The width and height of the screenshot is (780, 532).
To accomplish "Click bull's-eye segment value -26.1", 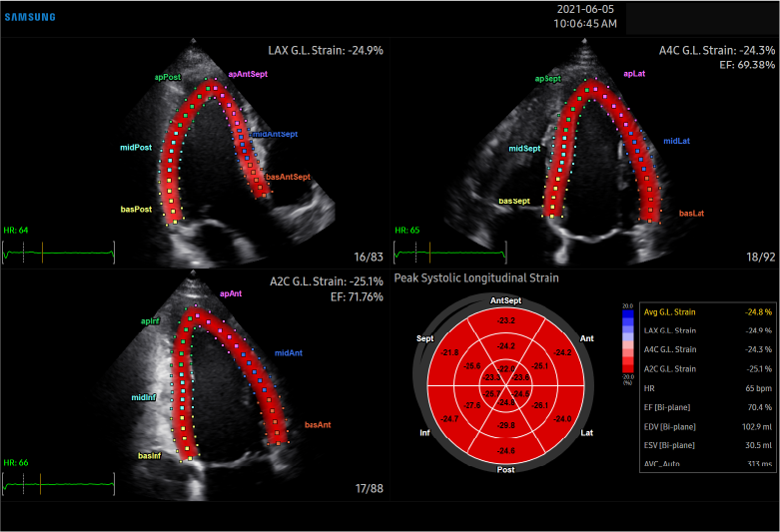I will click(x=539, y=405).
